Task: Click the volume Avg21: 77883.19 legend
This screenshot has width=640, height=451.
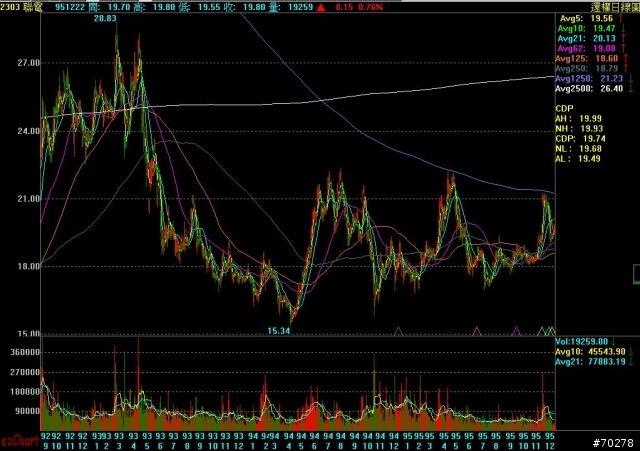Action: (x=590, y=362)
